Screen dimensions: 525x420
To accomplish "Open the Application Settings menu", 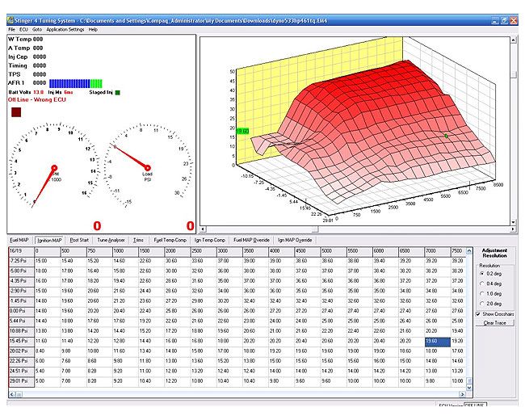I will click(x=65, y=29).
